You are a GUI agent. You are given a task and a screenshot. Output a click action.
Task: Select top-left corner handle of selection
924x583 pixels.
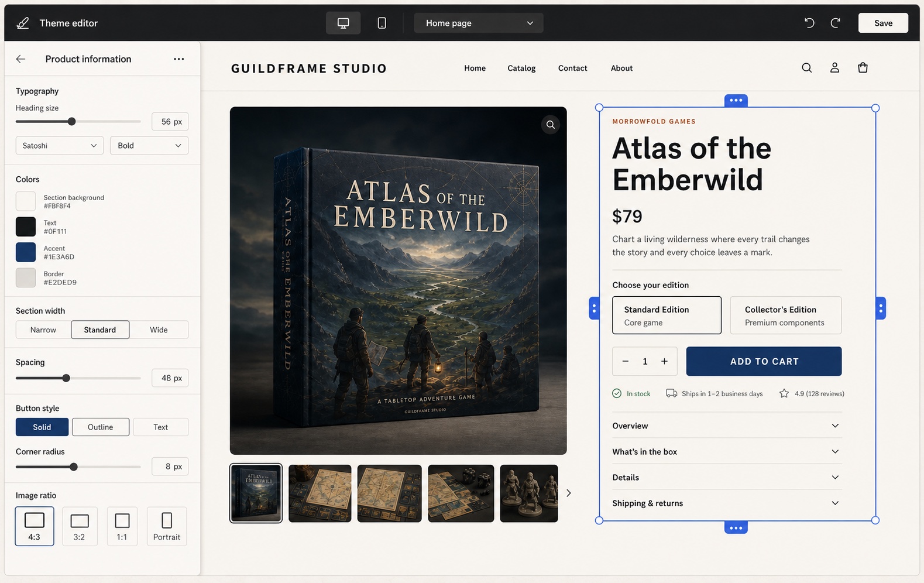(599, 108)
